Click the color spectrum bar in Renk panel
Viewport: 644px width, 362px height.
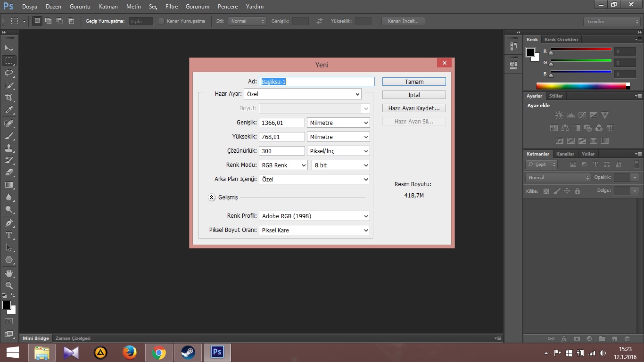click(581, 86)
